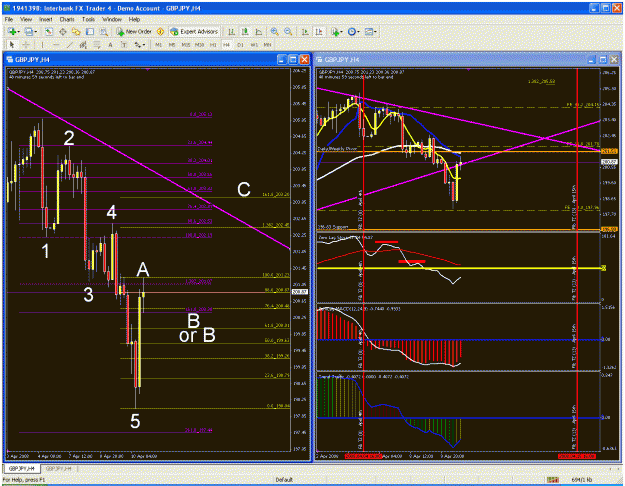625x486 pixels.
Task: Expand the Templates dropdown arrow
Action: click(x=375, y=31)
